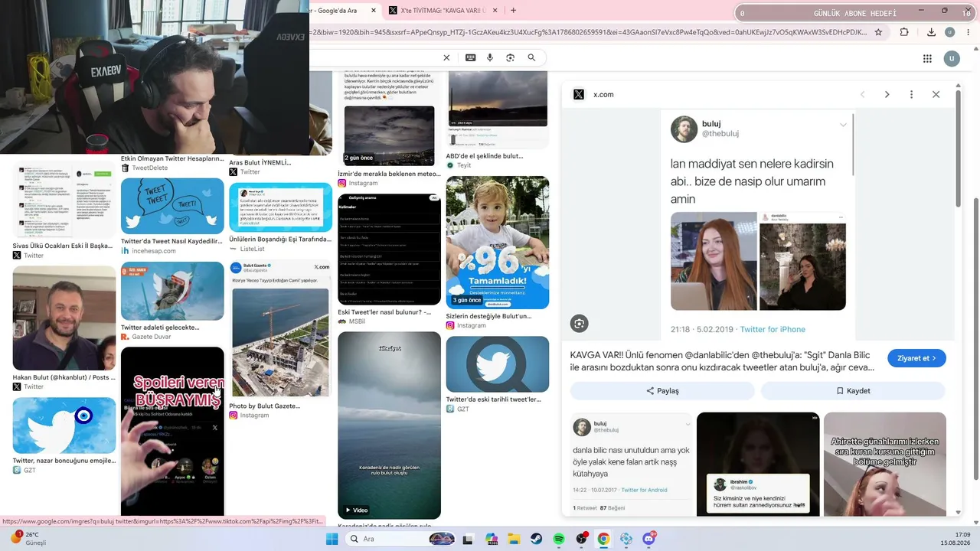Start a voice search with the microphone

click(x=490, y=57)
